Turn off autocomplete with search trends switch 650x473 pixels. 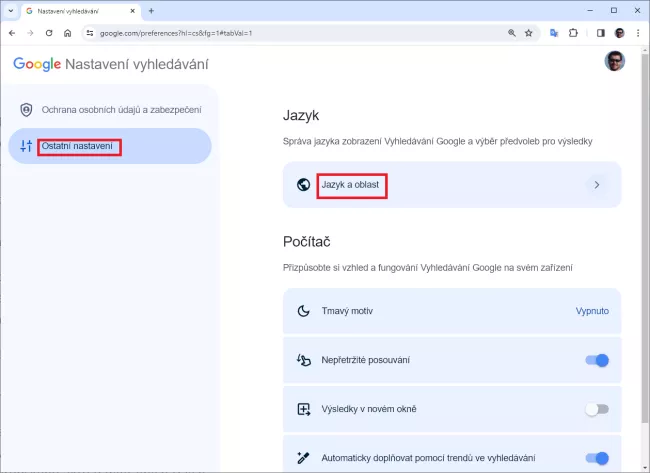click(x=597, y=458)
